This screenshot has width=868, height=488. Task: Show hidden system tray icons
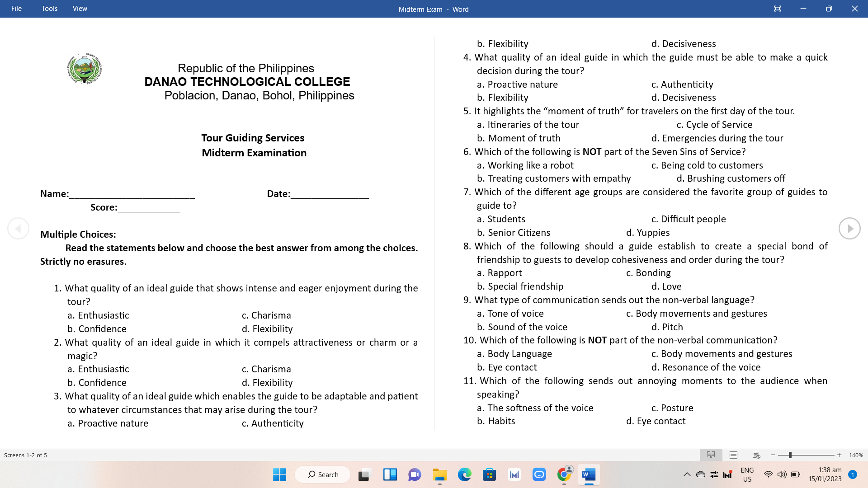pyautogui.click(x=687, y=474)
